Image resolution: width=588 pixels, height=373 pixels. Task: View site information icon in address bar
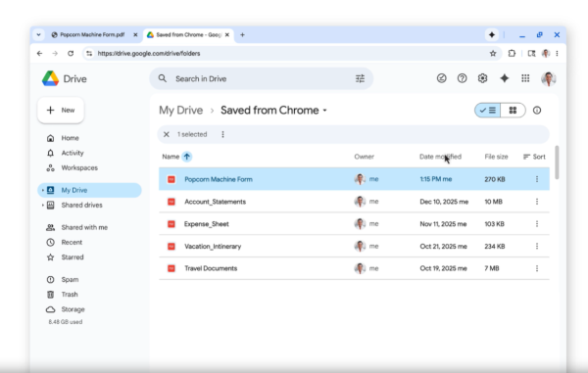(89, 54)
